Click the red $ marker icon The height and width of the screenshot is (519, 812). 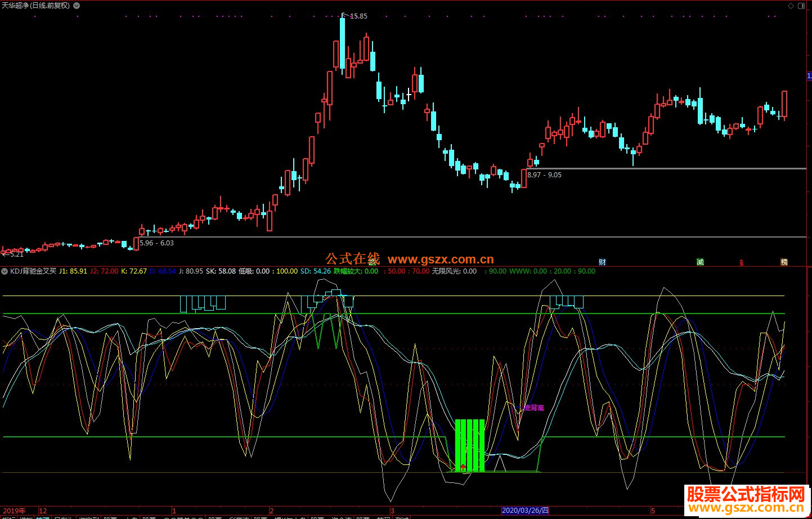pos(742,263)
